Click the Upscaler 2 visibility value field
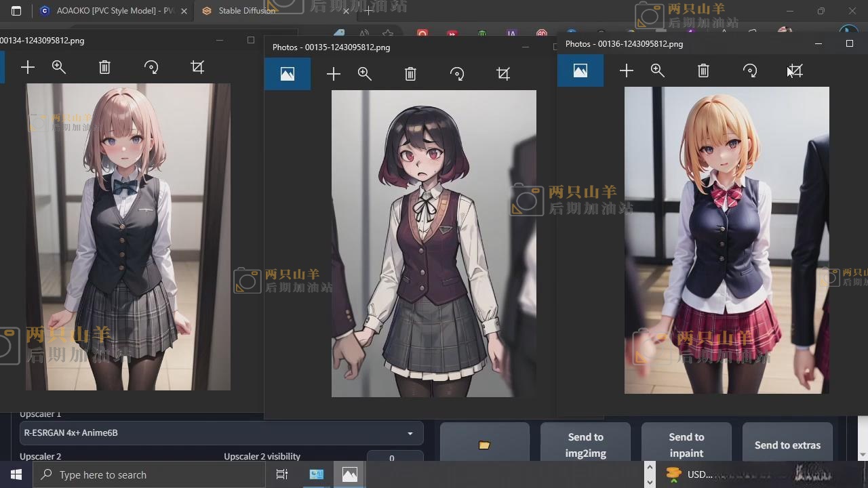868x488 pixels. [391, 458]
